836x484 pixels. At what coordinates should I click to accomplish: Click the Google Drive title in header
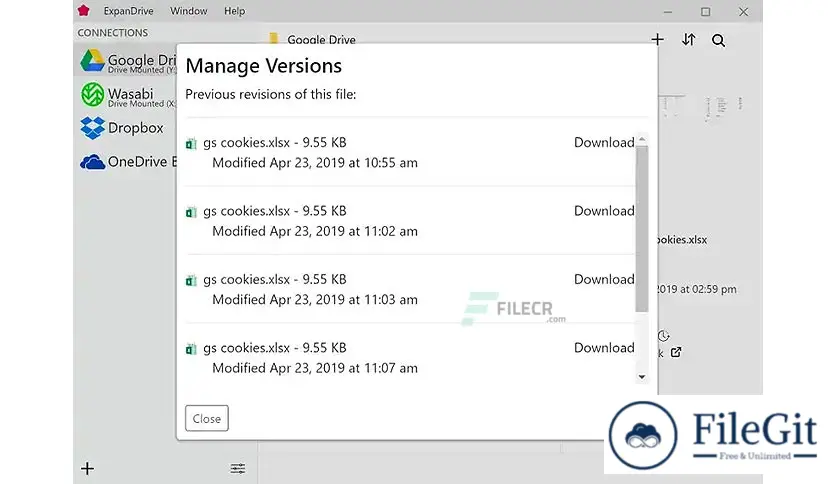321,39
